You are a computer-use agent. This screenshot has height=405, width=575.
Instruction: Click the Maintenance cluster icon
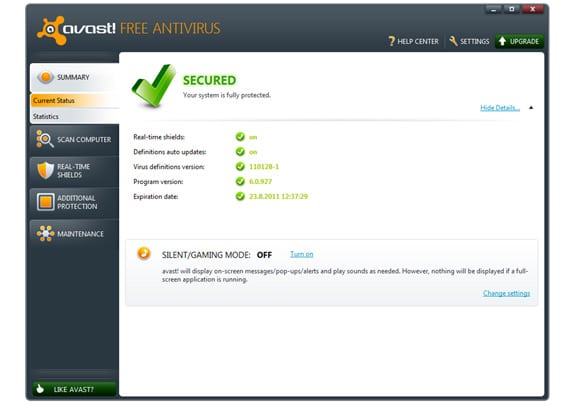[x=45, y=234]
